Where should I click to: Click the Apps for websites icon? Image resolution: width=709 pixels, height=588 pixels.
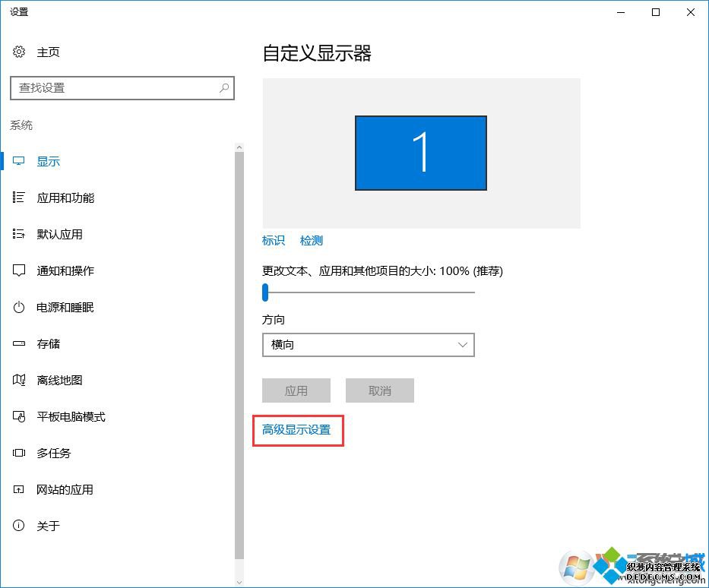click(18, 489)
